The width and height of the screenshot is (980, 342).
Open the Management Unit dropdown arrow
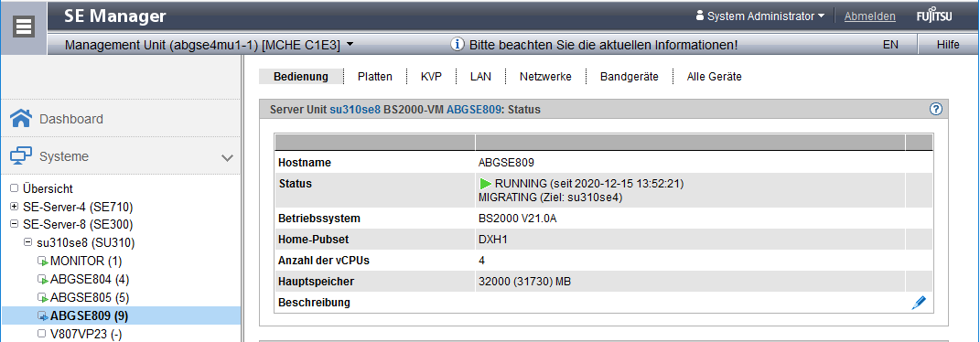coord(350,44)
